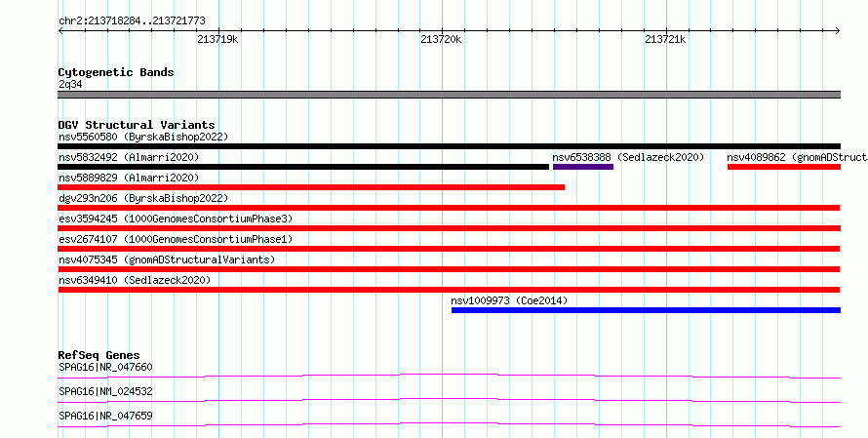Open the nsv6349410 (Sedlazeck2020) label
Screen dimensions: 868x438
point(135,280)
